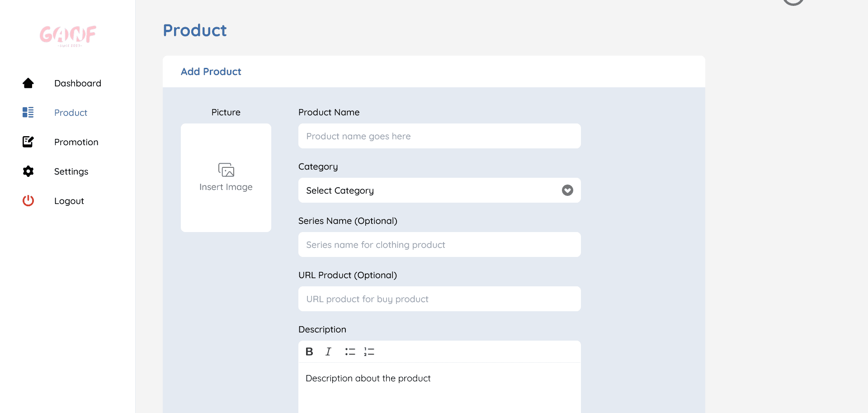868x413 pixels.
Task: Click the Insert Image picture icon
Action: click(x=226, y=170)
